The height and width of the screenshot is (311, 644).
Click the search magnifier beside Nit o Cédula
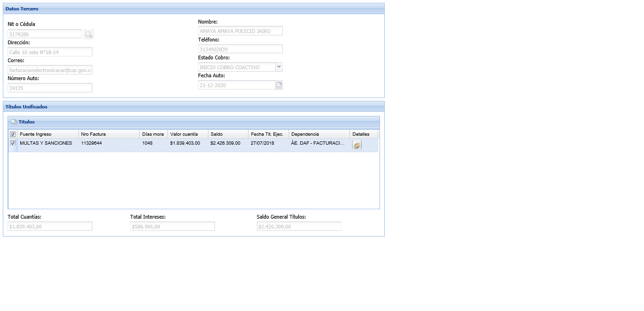coord(89,34)
